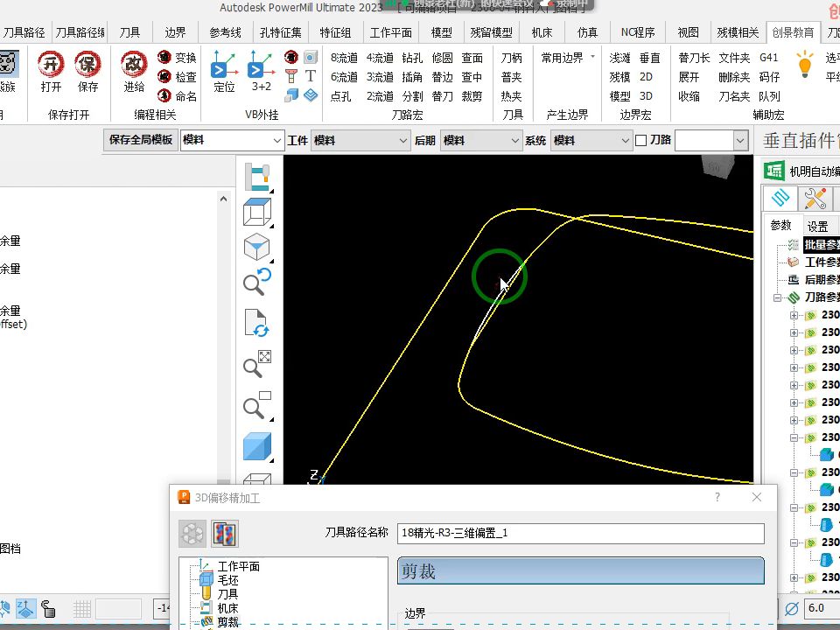Open the 工件 dropdown showing 模料

[x=360, y=140]
